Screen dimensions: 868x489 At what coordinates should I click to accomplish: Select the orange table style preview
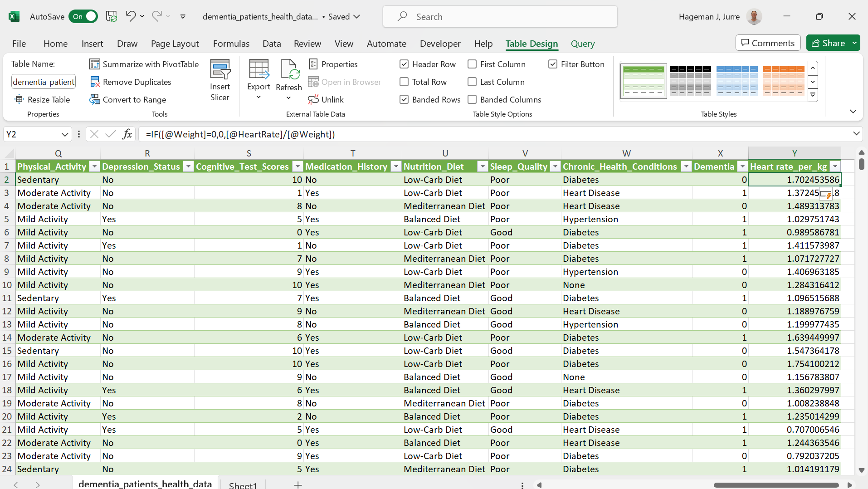pyautogui.click(x=783, y=81)
